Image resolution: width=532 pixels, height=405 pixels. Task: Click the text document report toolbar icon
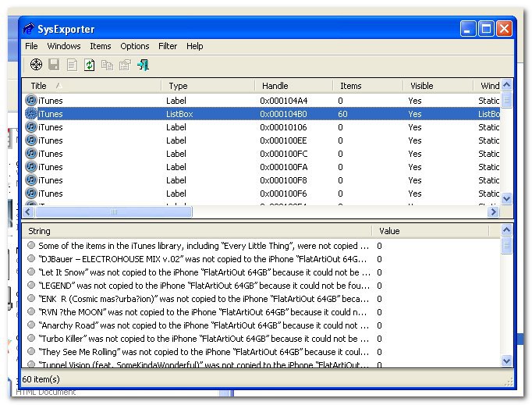pyautogui.click(x=72, y=65)
